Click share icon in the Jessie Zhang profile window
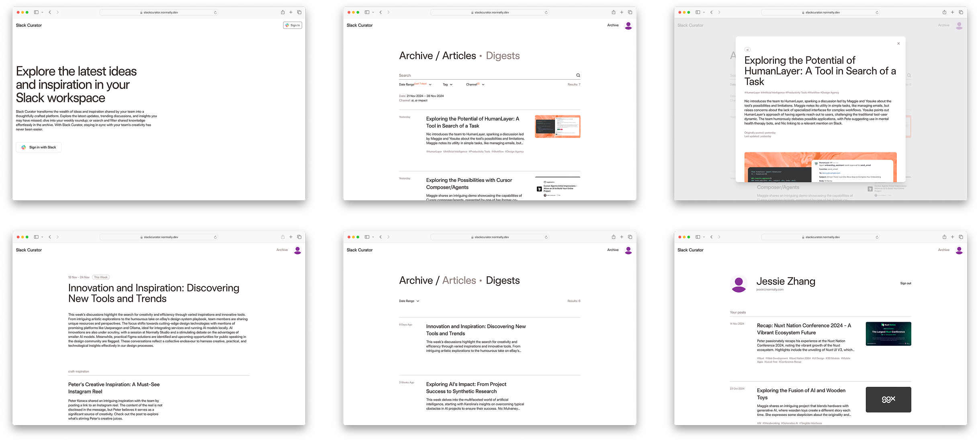The height and width of the screenshot is (440, 980). pyautogui.click(x=944, y=237)
